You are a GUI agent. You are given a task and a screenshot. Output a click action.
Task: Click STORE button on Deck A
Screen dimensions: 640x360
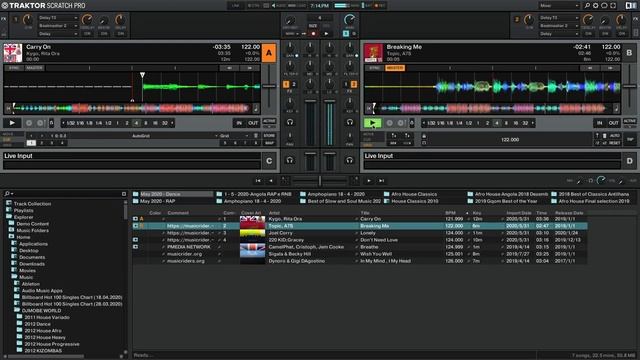(x=269, y=136)
